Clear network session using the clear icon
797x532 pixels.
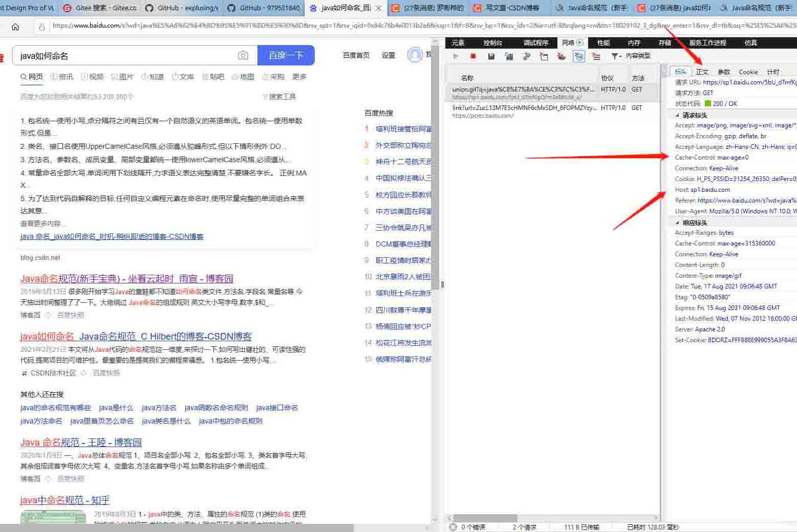click(x=509, y=56)
